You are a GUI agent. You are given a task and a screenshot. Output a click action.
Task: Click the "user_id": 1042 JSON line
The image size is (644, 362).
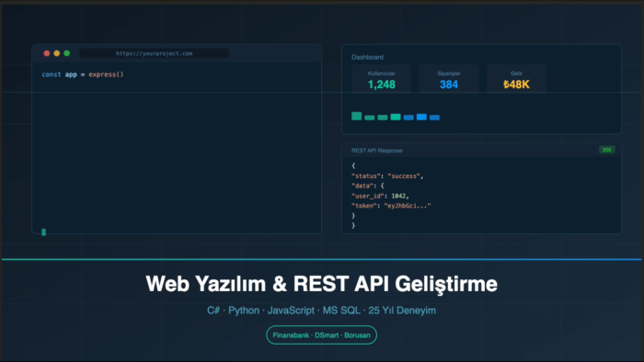coord(380,196)
